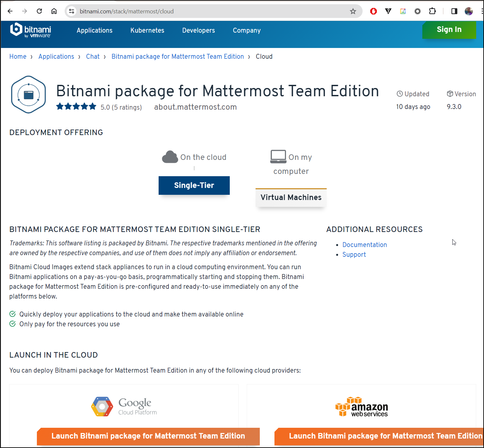
Task: Select the Single-Tier deployment tab
Action: (x=194, y=185)
